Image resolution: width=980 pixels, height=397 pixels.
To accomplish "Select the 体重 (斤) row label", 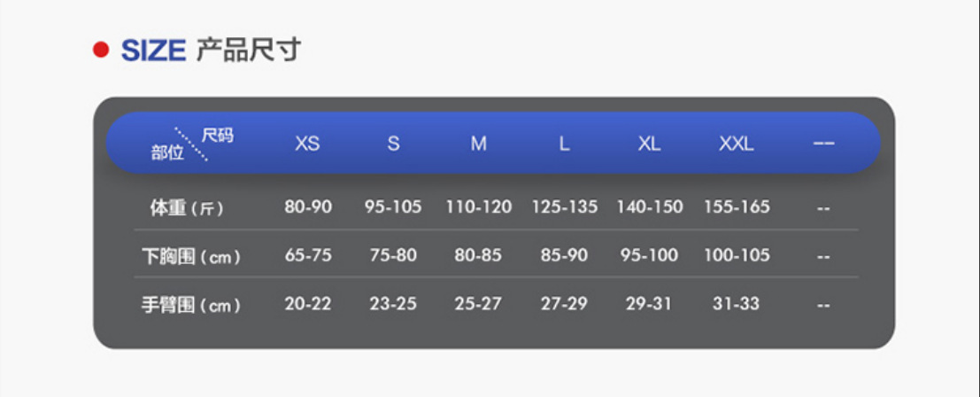I will pyautogui.click(x=186, y=208).
